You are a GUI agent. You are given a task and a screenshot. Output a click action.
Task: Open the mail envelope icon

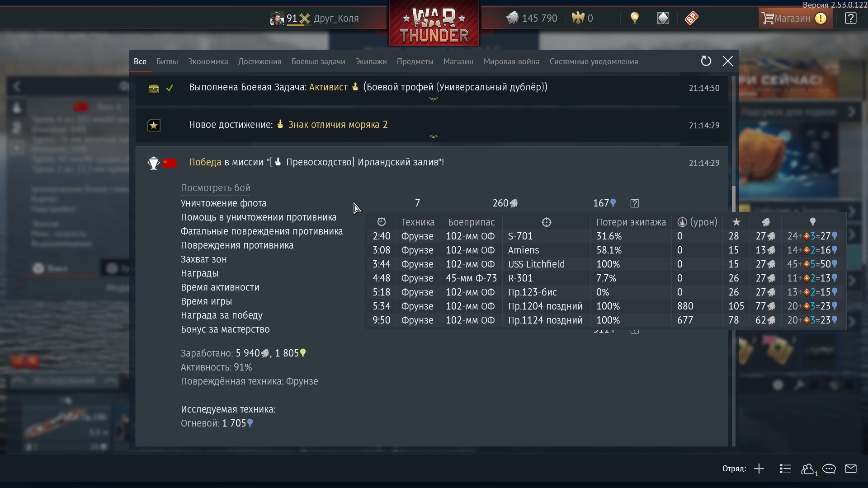851,469
